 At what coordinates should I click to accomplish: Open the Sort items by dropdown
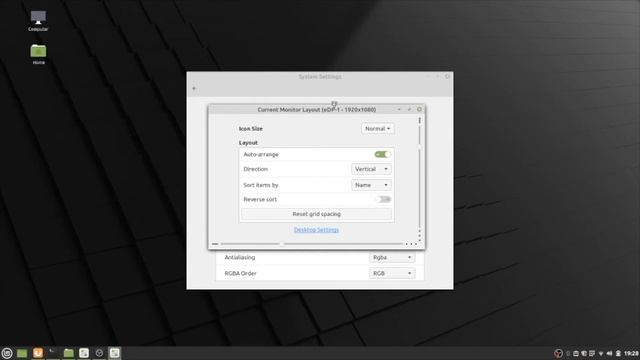point(371,185)
